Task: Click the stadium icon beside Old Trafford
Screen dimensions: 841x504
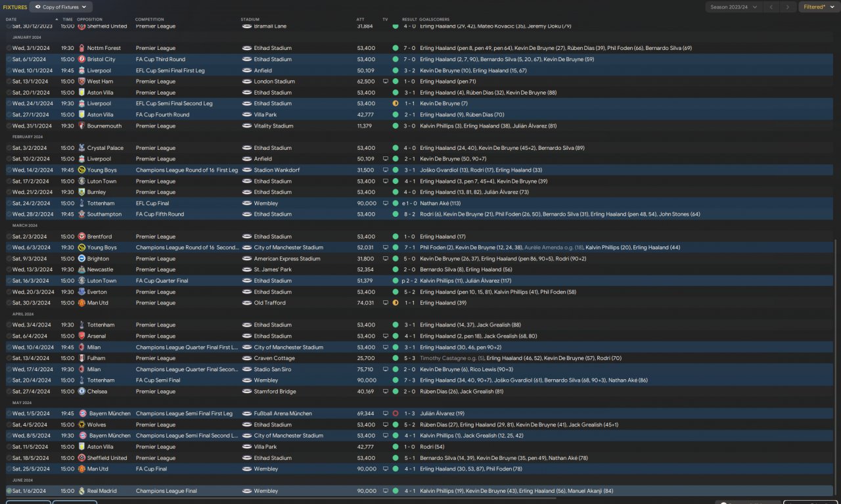Action: click(247, 303)
